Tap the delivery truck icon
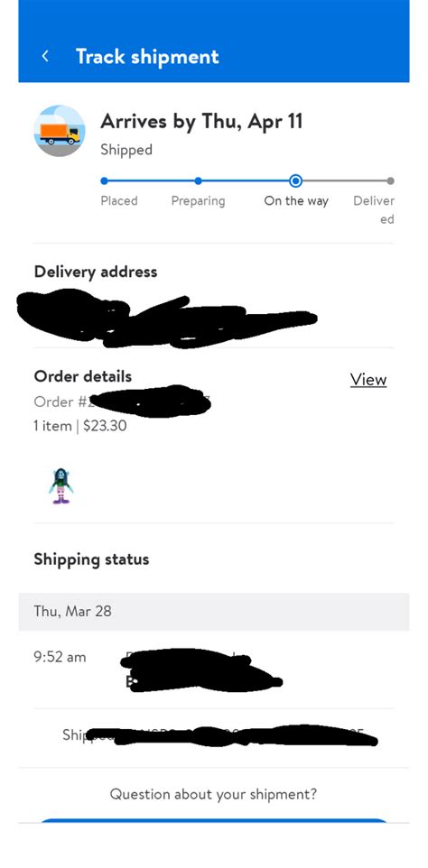The image size is (428, 868). coord(60,131)
